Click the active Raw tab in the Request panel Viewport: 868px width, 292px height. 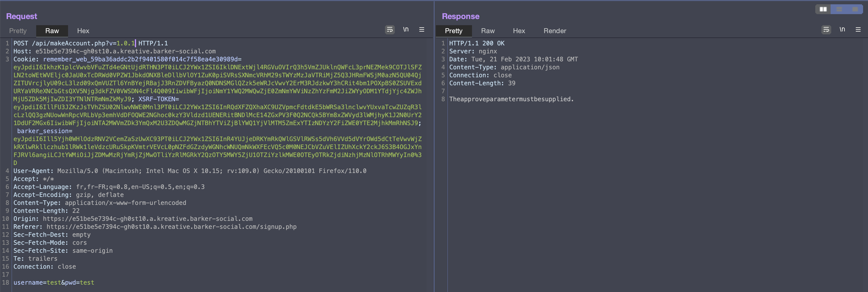coord(52,31)
